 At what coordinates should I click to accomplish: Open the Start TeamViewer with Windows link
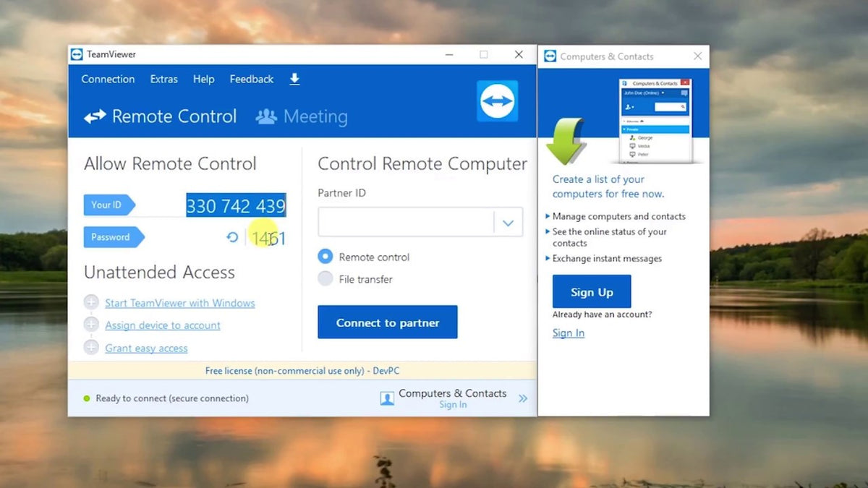click(x=180, y=303)
